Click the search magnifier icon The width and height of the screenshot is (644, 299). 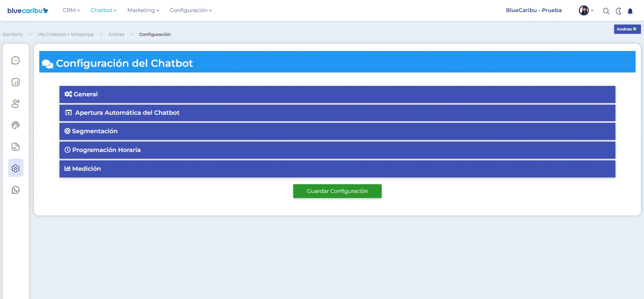606,11
